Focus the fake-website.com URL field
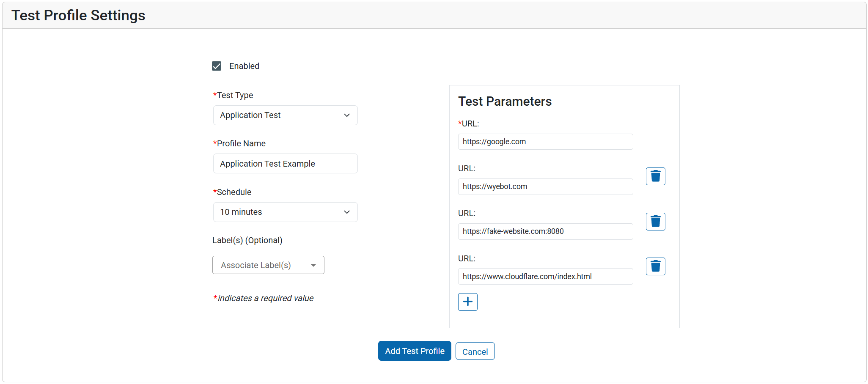Screen dimensions: 868x384 [545, 231]
